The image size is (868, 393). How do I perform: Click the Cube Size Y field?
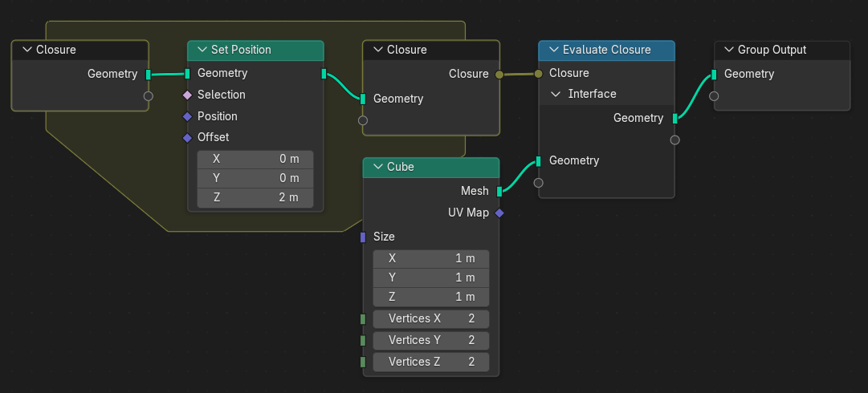click(431, 278)
